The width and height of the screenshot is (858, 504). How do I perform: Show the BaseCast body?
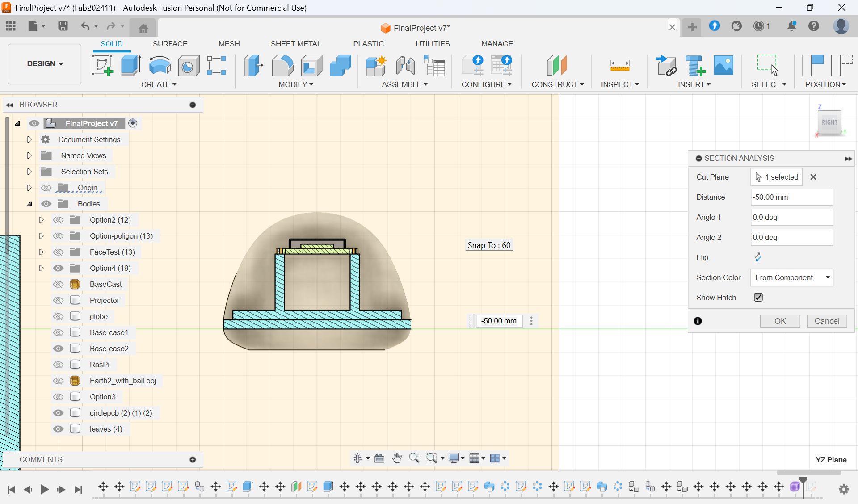tap(58, 284)
